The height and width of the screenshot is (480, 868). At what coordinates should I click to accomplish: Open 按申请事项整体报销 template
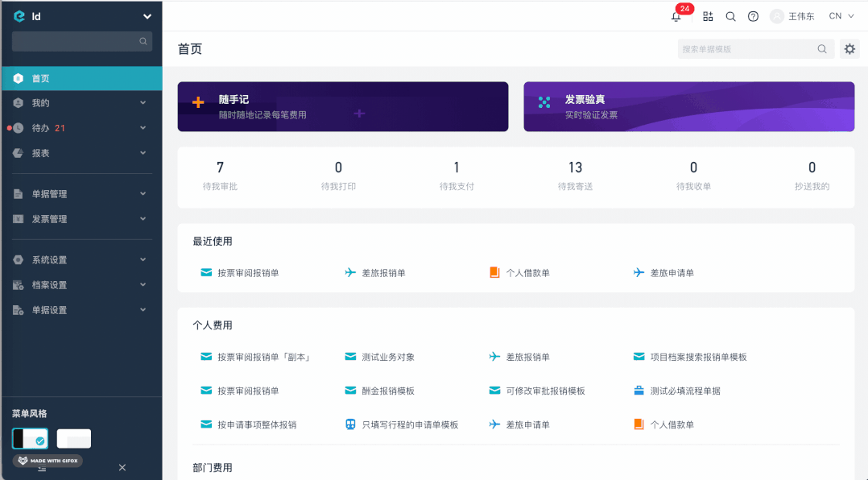pos(249,424)
